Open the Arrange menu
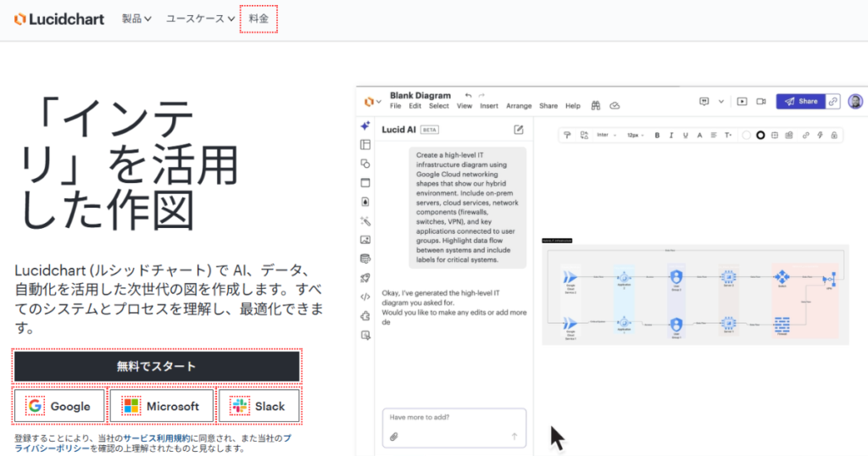 pos(519,106)
